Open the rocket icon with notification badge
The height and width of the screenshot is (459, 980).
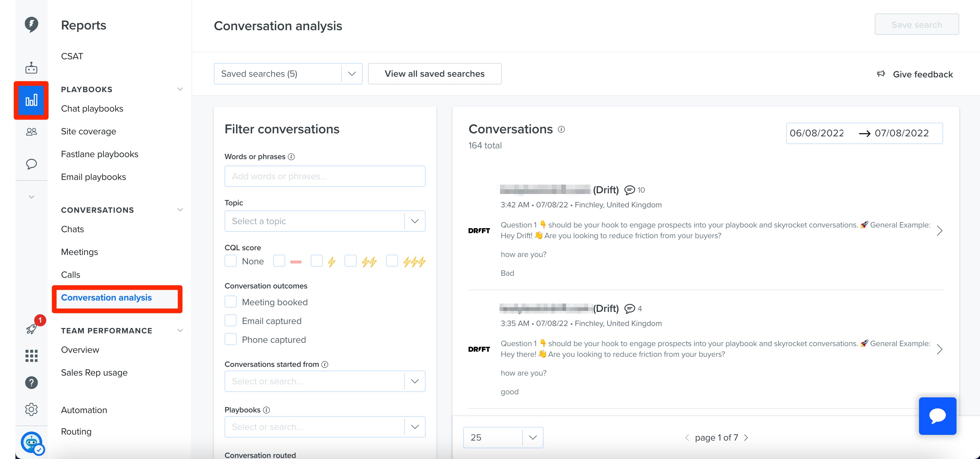[x=32, y=328]
